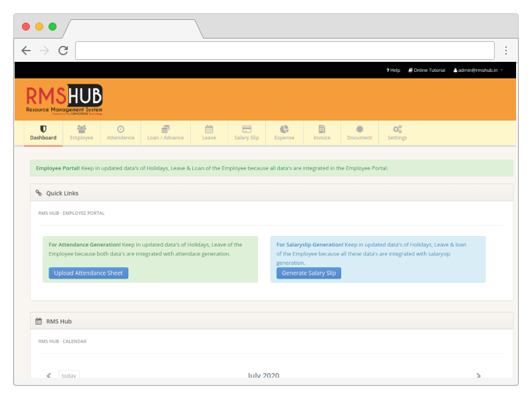Click the browser forward arrow
Screen dimensions: 532x399
click(x=45, y=51)
